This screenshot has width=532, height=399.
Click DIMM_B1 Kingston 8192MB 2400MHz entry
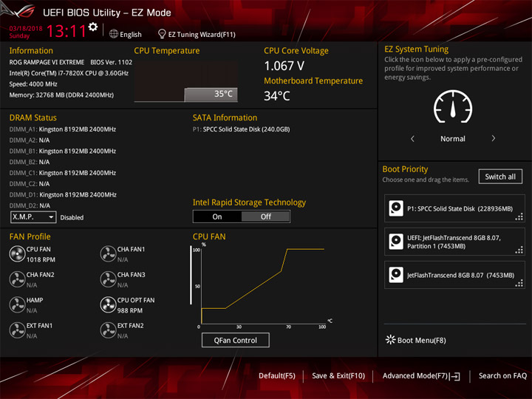62,151
